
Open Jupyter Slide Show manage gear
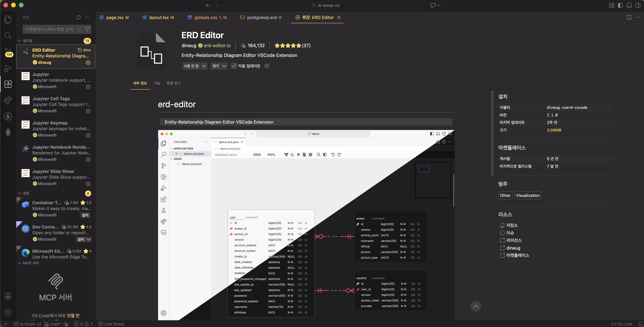coord(88,184)
